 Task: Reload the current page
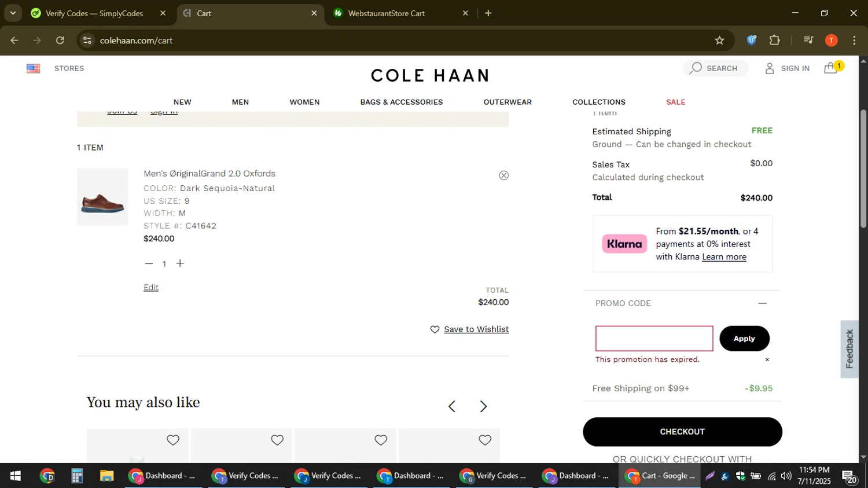coord(60,41)
